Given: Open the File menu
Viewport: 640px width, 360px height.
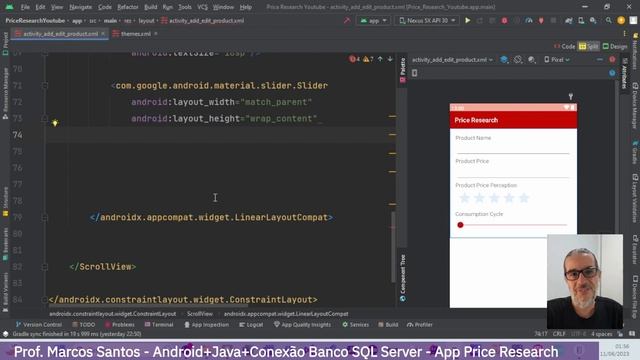Looking at the screenshot, I should tap(25, 7).
